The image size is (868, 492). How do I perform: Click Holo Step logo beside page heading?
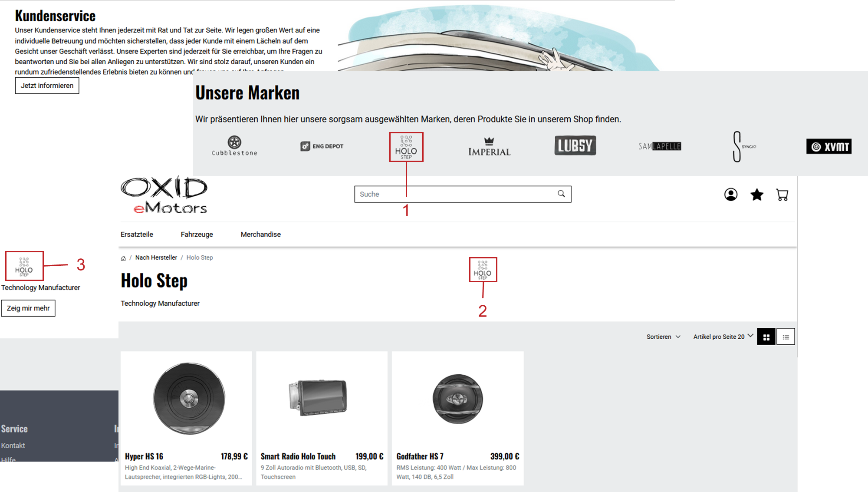coord(483,270)
